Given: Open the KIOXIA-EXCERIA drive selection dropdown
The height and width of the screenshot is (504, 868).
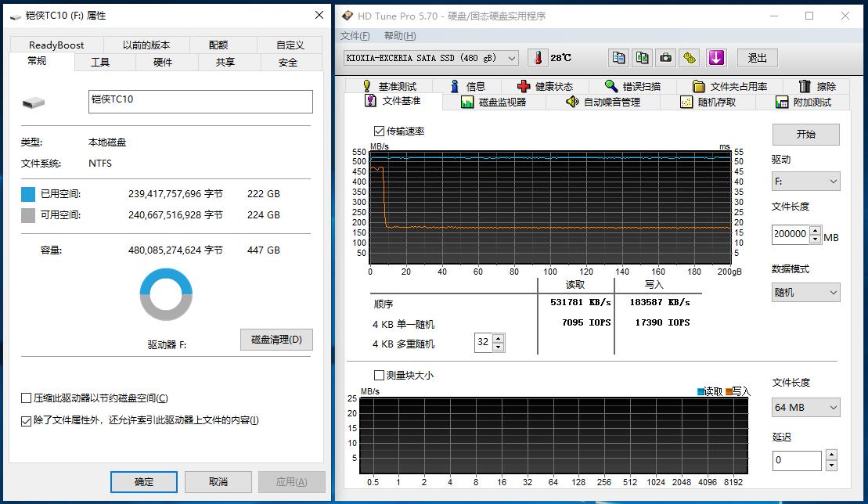Looking at the screenshot, I should point(512,58).
